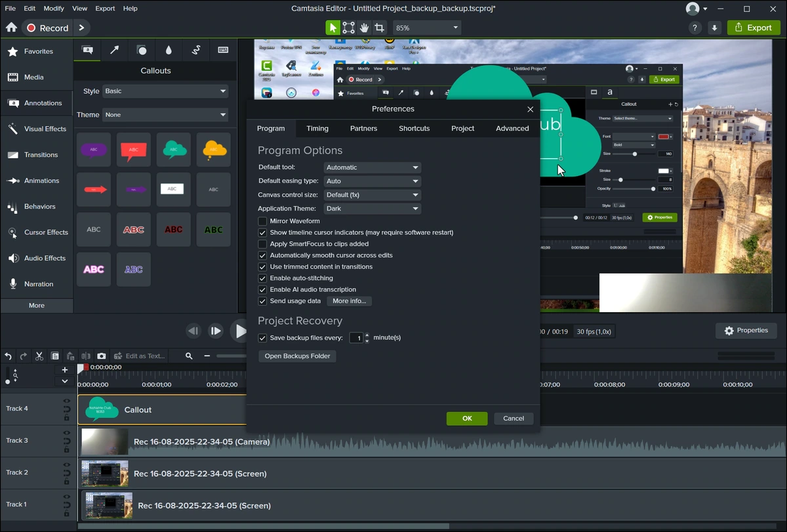The height and width of the screenshot is (532, 787).
Task: Open Default tool dropdown
Action: (x=372, y=167)
